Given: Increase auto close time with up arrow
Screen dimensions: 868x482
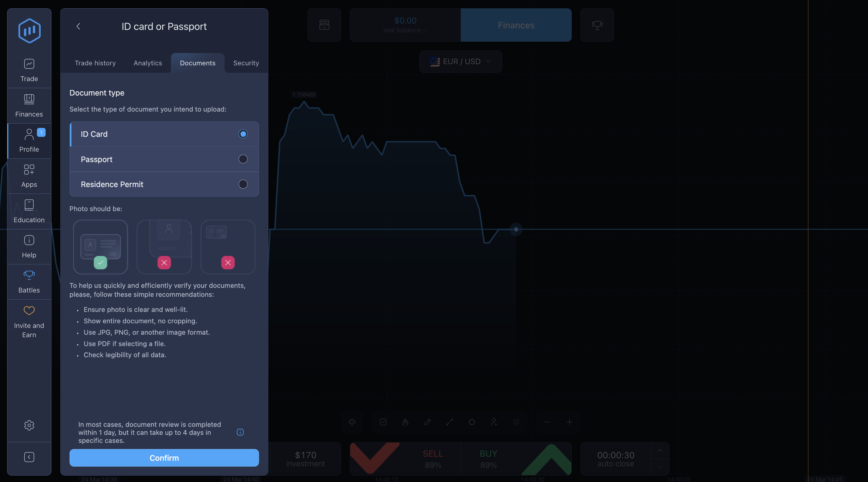Looking at the screenshot, I should point(660,451).
